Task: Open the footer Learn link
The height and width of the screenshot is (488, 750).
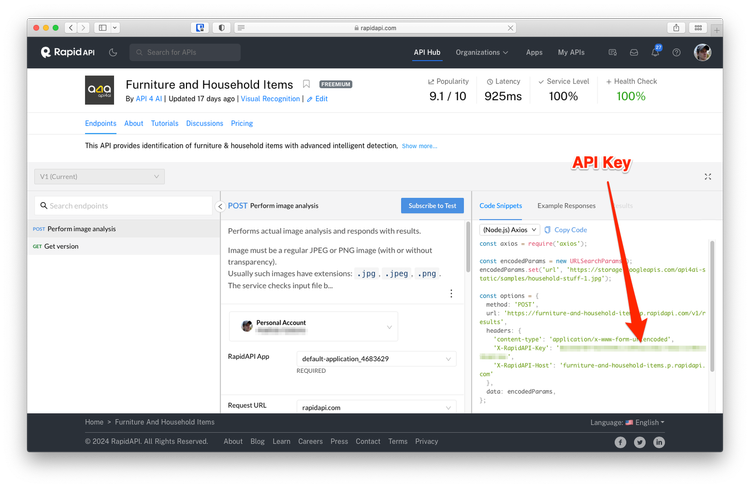Action: (281, 441)
